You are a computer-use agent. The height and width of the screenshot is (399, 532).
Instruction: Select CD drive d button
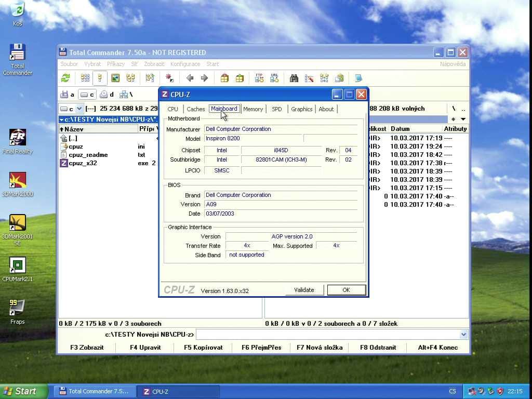click(107, 95)
